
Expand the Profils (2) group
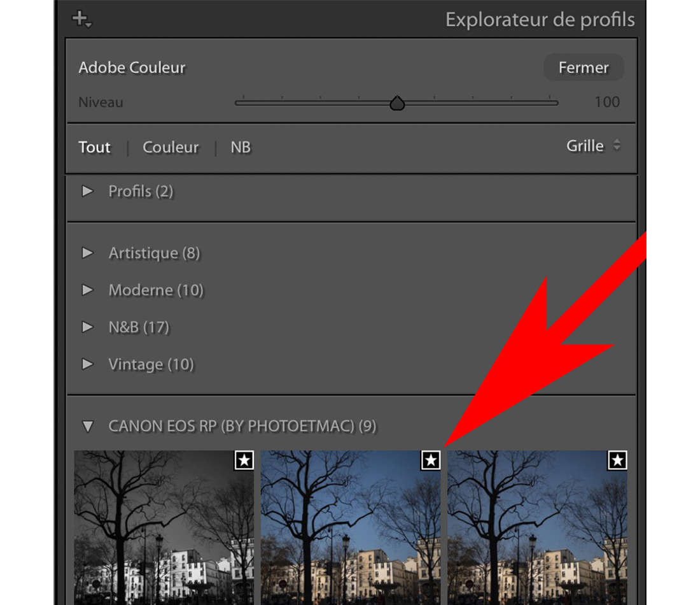coord(88,191)
